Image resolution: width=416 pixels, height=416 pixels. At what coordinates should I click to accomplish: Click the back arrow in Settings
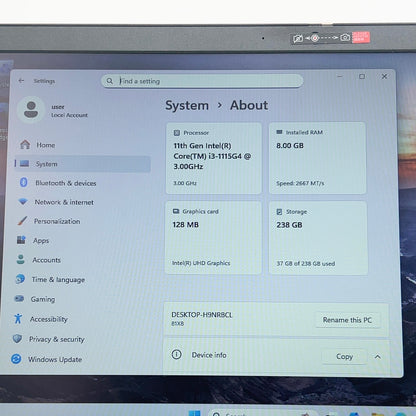[21, 81]
